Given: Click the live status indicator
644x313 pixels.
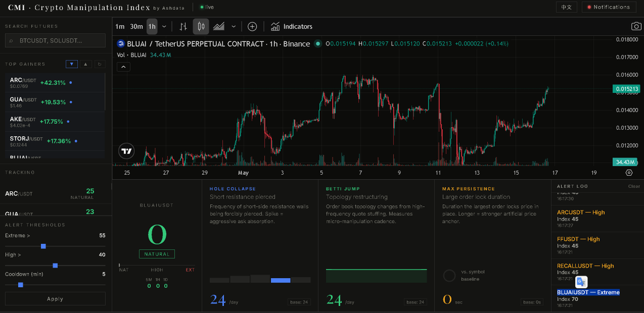Looking at the screenshot, I should click(x=207, y=8).
